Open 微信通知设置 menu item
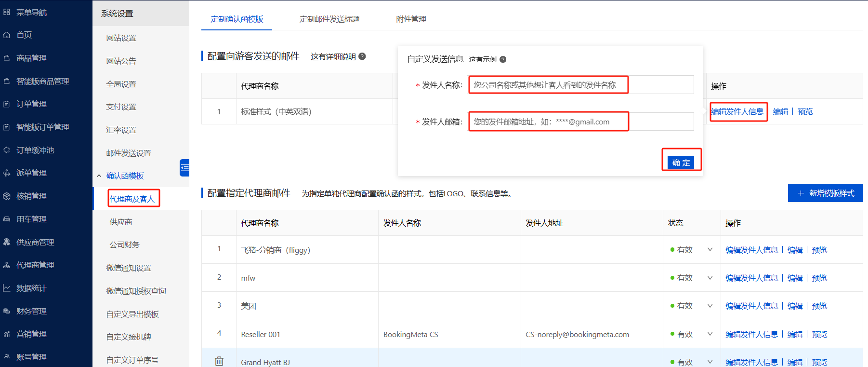 (129, 268)
